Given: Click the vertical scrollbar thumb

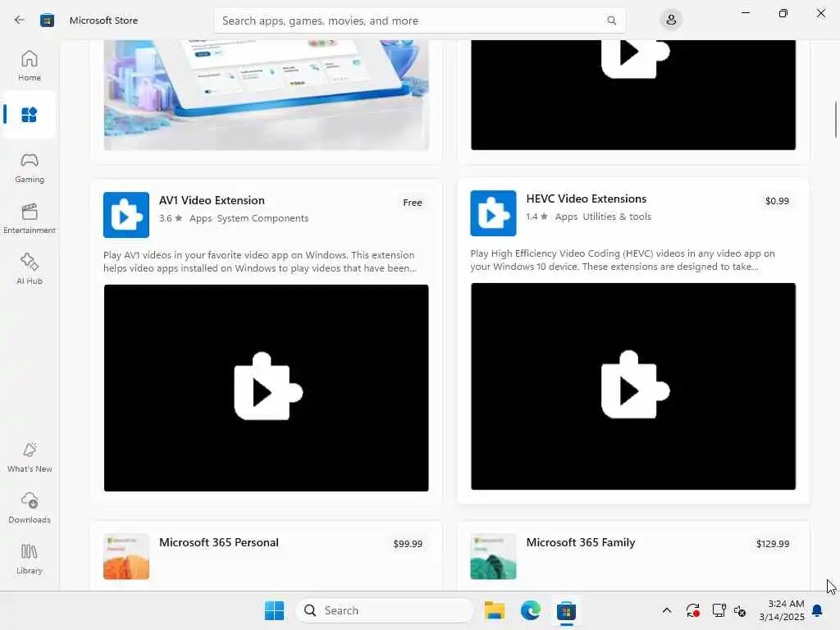Looking at the screenshot, I should pyautogui.click(x=836, y=119).
